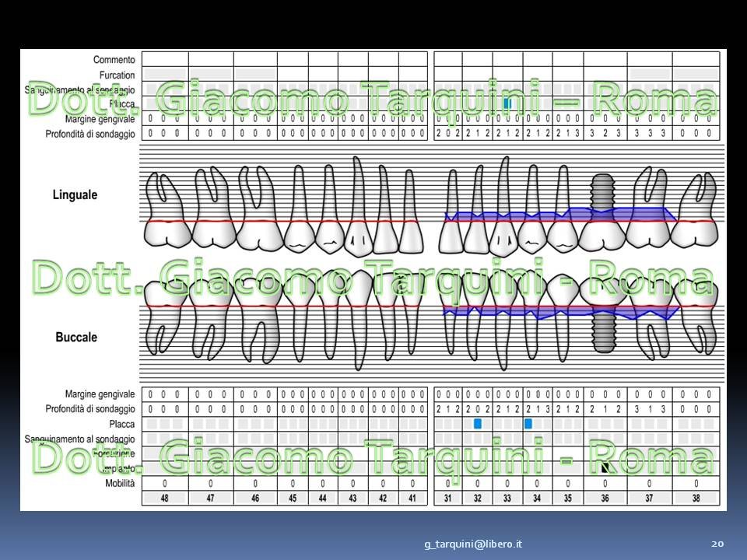
Task: Toggle the blue plaque marker on buccal tooth 32
Action: (x=477, y=423)
